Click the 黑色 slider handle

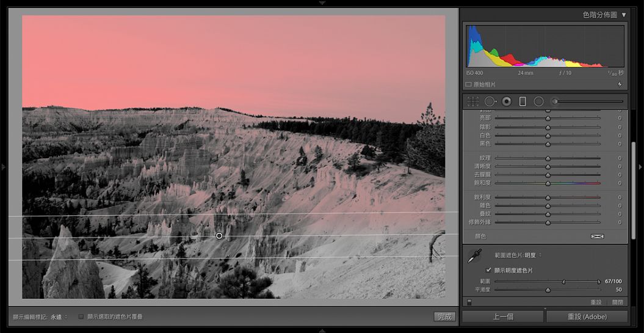(548, 145)
